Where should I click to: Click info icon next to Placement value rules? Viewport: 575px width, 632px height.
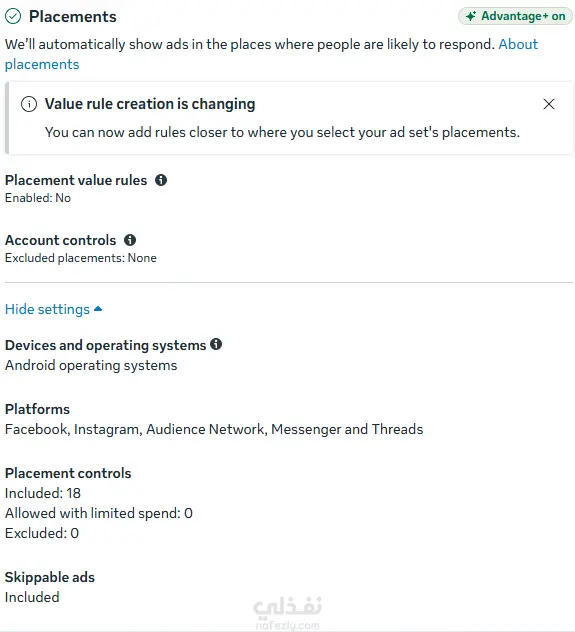click(x=161, y=180)
